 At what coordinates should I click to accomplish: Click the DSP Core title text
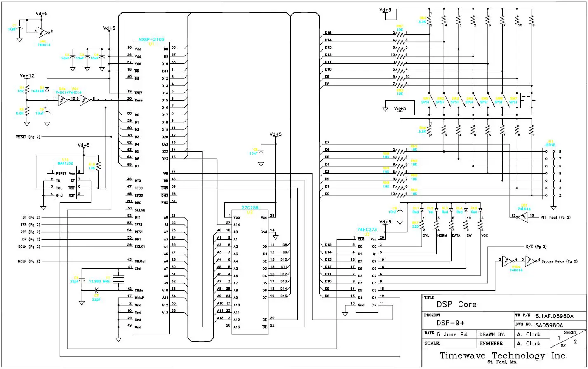point(456,304)
